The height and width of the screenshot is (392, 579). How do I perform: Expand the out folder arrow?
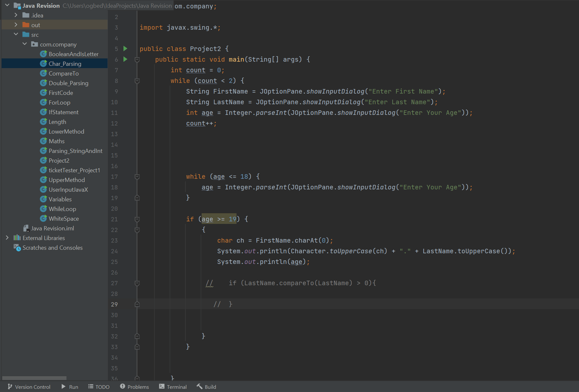[16, 25]
